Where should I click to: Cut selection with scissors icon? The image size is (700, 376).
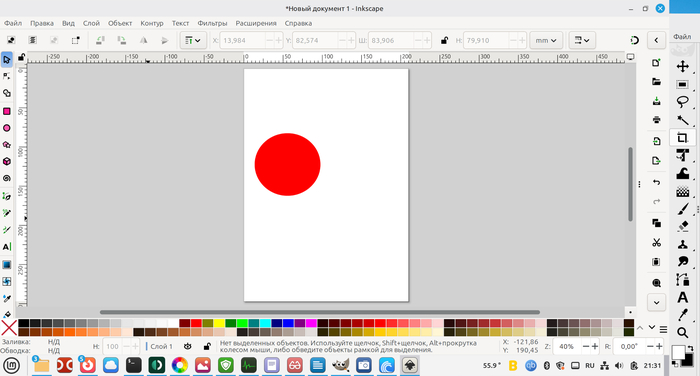coord(656,242)
